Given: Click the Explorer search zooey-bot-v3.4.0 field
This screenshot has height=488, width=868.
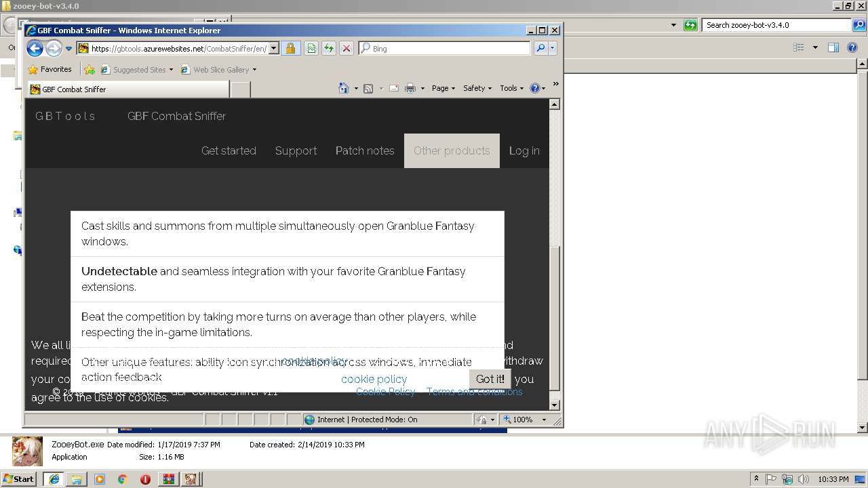Looking at the screenshot, I should [x=776, y=25].
